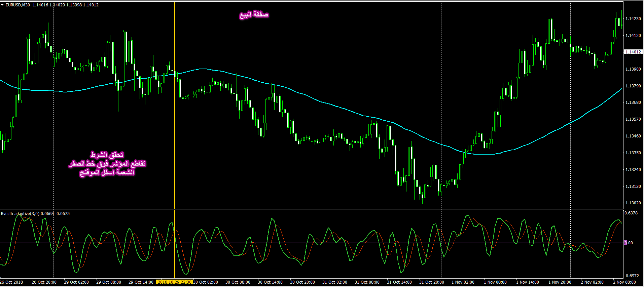Click the 1.13020 value on price scale
Viewport: 644px width, 287px height.
point(633,203)
